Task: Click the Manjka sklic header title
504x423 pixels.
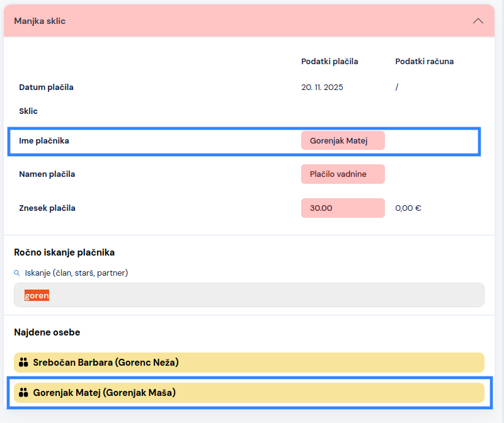Action: coord(40,21)
